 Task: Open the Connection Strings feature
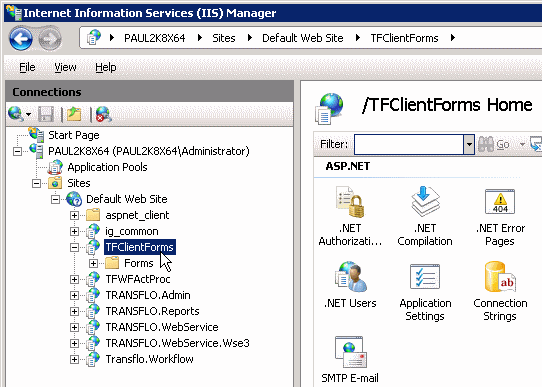500,291
